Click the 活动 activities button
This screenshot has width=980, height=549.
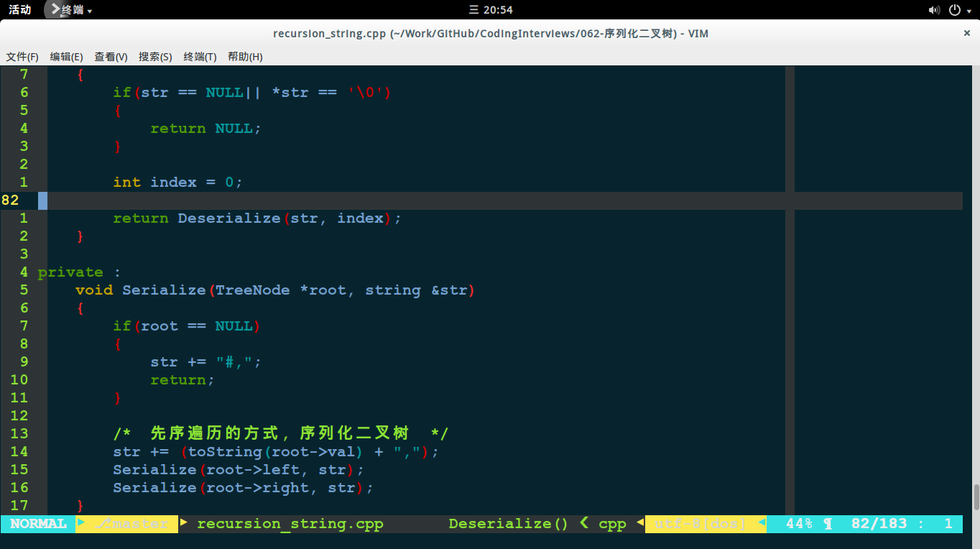pyautogui.click(x=19, y=10)
